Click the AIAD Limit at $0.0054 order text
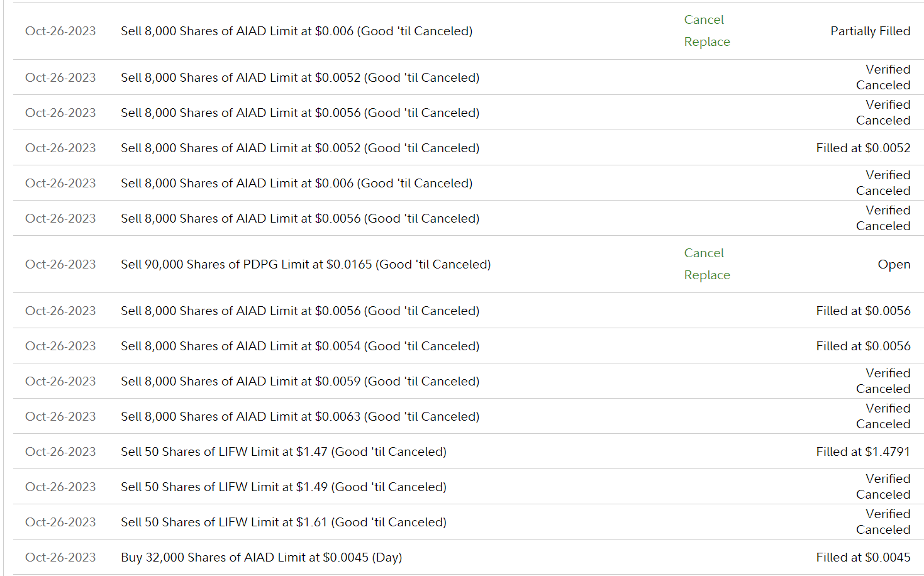This screenshot has width=924, height=576. tap(300, 346)
